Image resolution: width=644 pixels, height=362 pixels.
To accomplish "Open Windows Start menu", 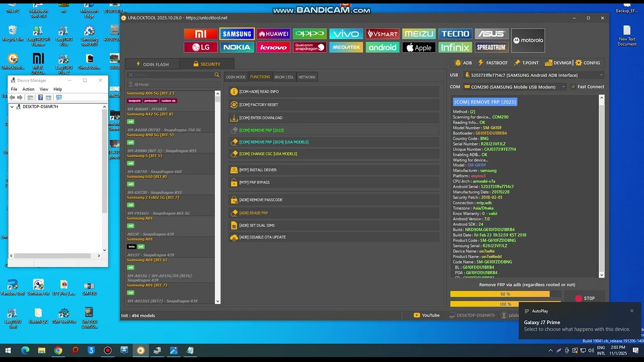I will pyautogui.click(x=8, y=350).
